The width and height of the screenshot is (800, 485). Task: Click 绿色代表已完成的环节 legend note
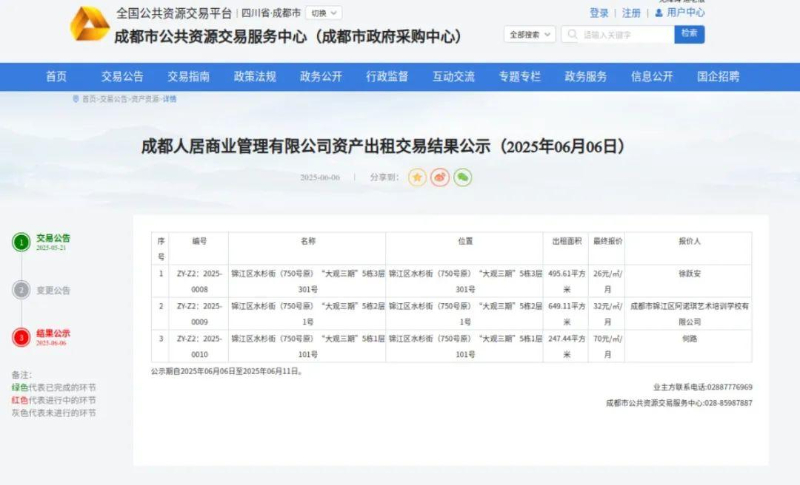[54, 388]
